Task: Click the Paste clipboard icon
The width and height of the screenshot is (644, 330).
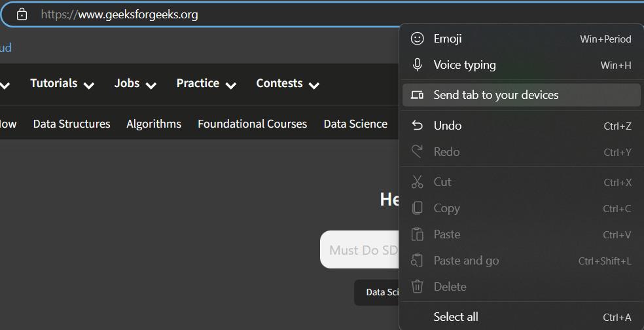Action: [417, 234]
